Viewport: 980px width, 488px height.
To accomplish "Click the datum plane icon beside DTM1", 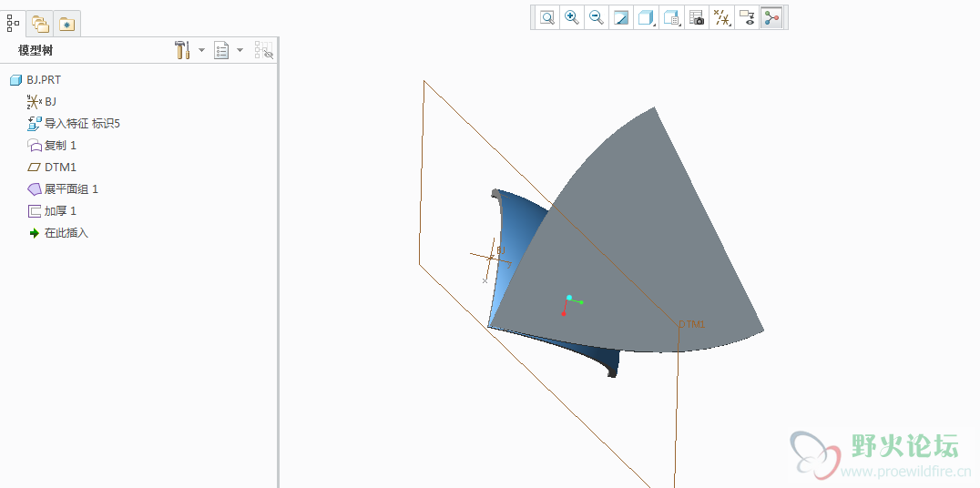I will click(x=35, y=168).
